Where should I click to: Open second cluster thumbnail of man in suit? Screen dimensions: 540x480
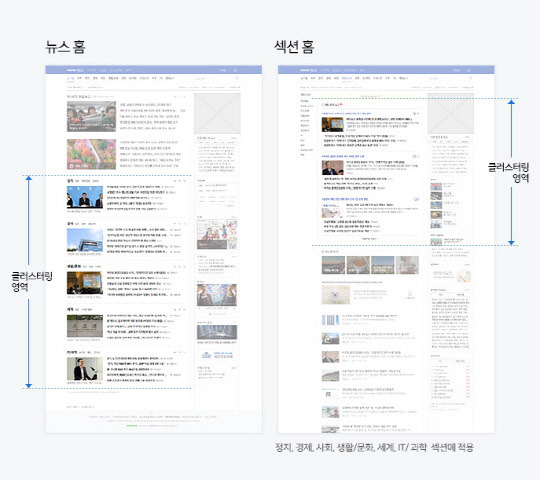332,168
